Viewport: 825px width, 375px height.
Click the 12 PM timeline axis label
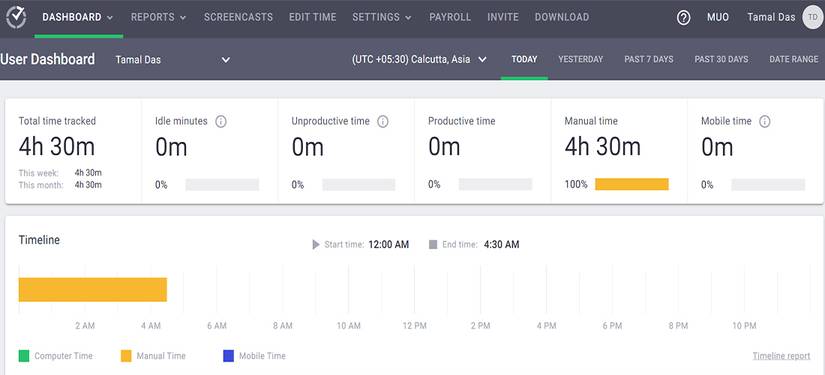[415, 326]
